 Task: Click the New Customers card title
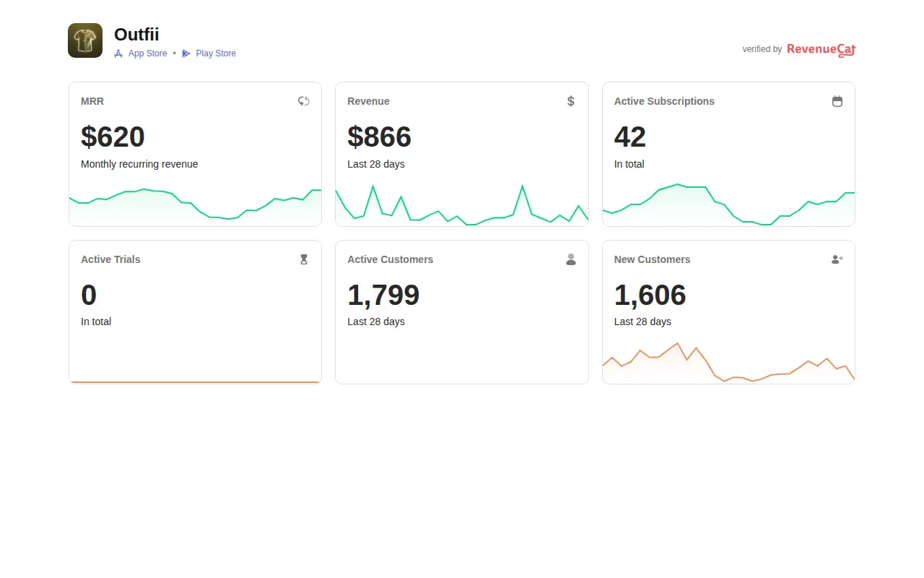[653, 259]
